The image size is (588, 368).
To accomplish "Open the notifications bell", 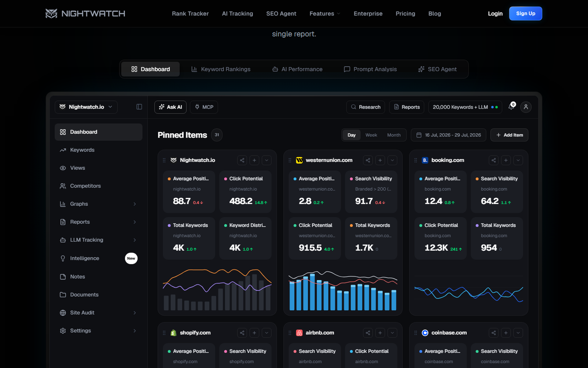I will pos(511,107).
